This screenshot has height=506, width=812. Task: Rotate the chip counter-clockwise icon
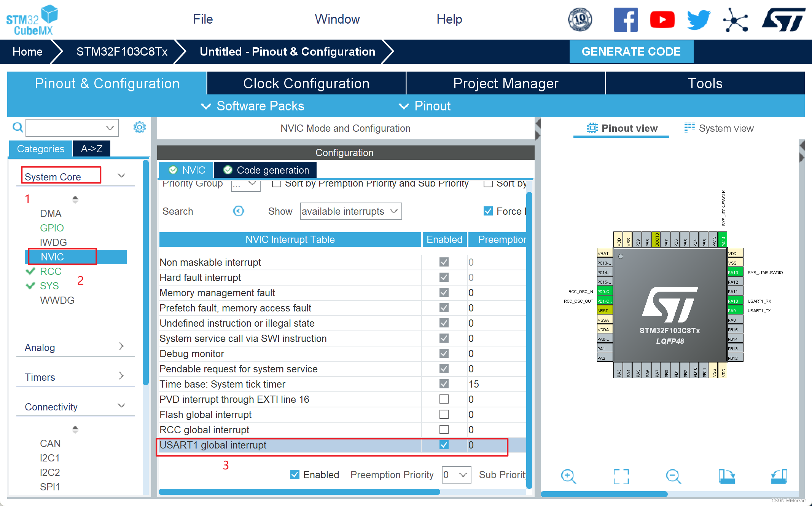pos(779,476)
